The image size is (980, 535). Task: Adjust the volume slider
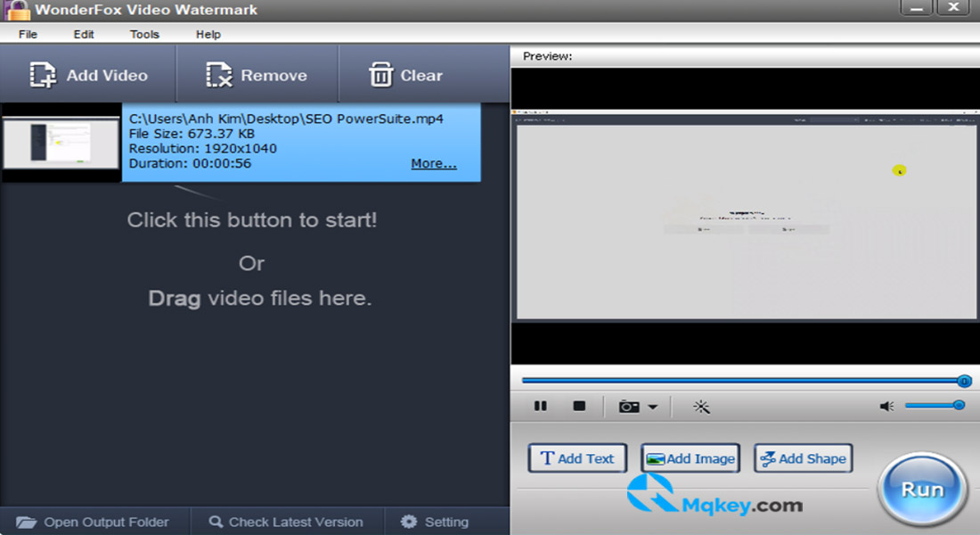935,406
